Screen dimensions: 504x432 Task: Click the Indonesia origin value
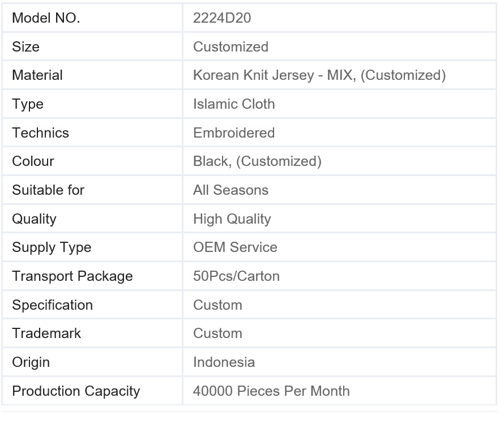224,362
